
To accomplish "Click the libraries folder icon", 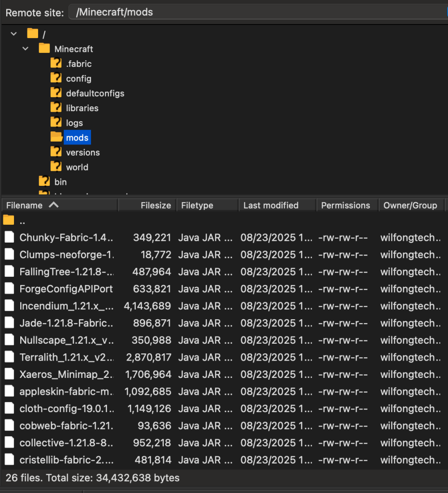I will point(56,107).
